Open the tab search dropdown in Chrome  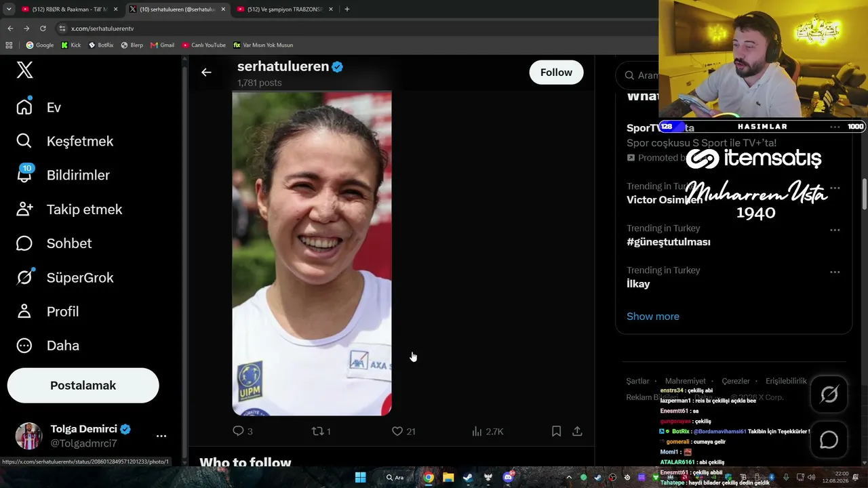click(9, 9)
